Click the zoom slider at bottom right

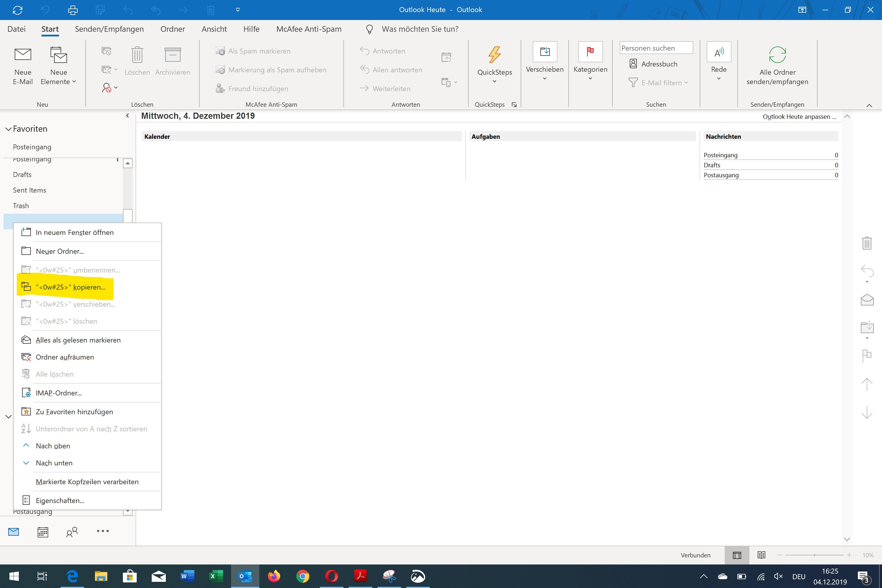point(814,555)
